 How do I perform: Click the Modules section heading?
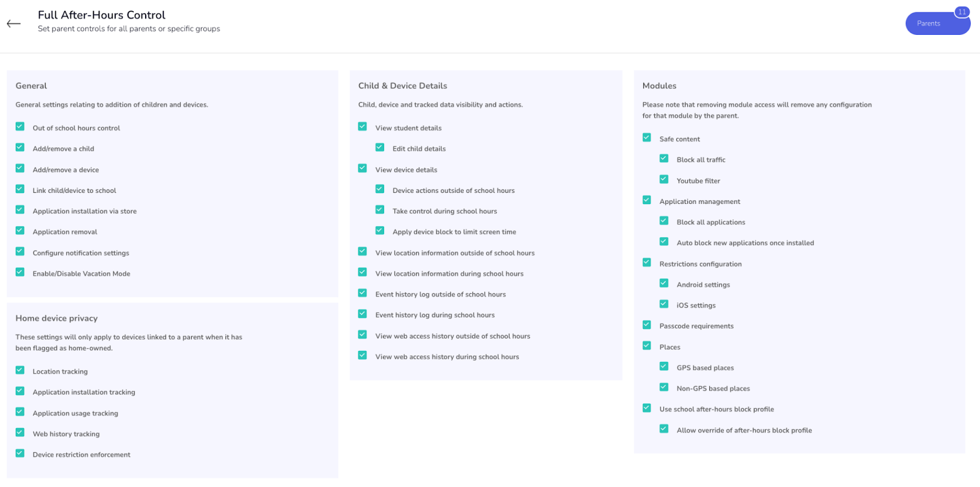coord(659,86)
